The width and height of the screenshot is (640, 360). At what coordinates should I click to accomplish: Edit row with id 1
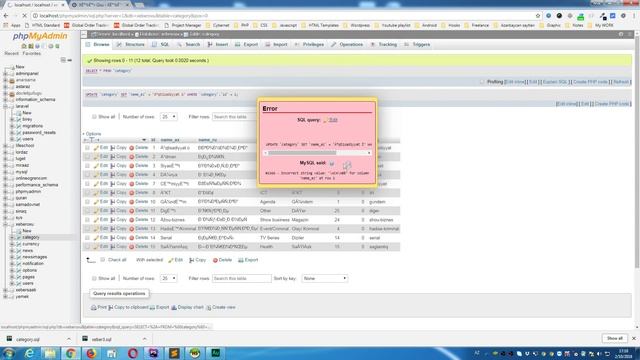(x=101, y=148)
